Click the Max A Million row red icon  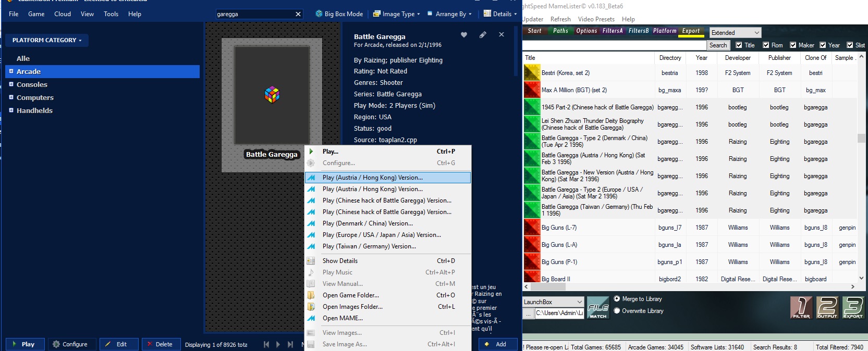pyautogui.click(x=532, y=90)
